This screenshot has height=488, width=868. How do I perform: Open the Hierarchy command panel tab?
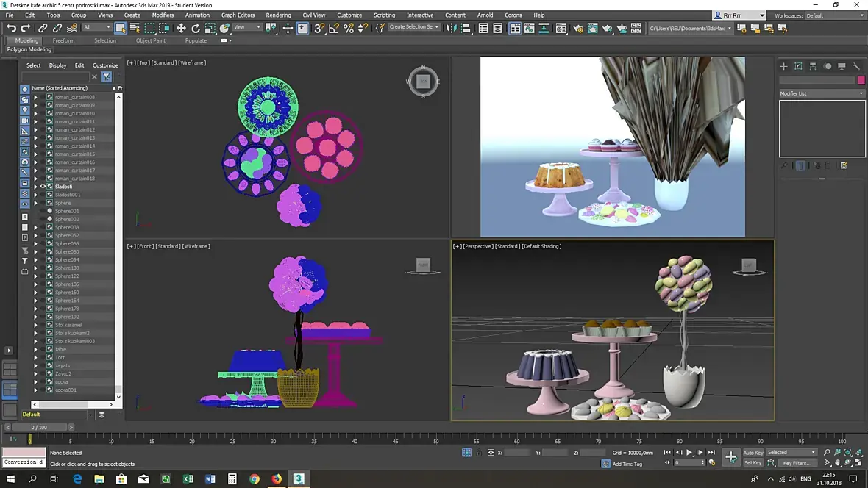pos(813,66)
